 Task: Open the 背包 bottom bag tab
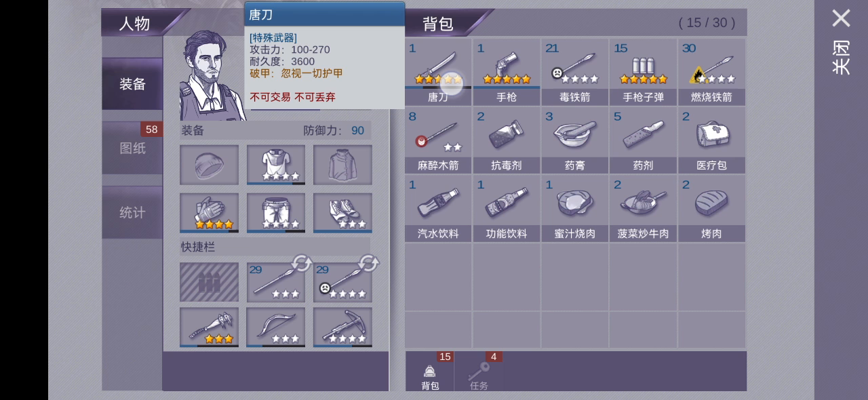click(430, 373)
